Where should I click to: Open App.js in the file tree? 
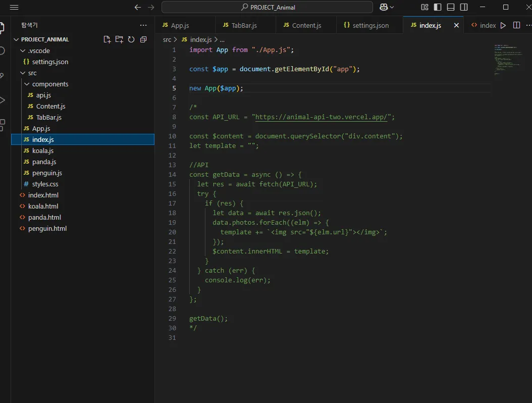(x=83, y=128)
